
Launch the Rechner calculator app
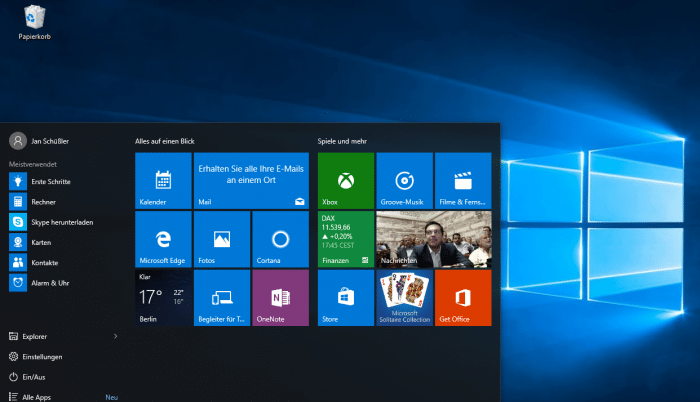tap(62, 202)
